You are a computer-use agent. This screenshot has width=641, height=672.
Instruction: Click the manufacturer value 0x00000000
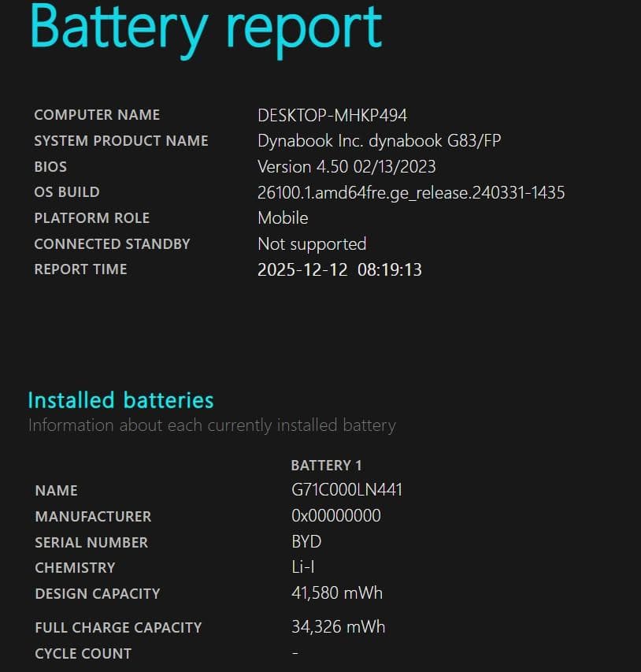pyautogui.click(x=335, y=516)
